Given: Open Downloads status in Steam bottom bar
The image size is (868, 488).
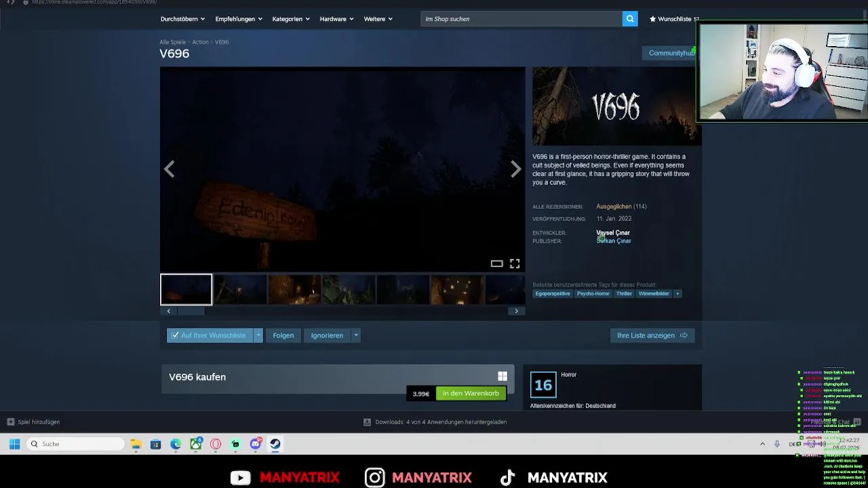Looking at the screenshot, I should pyautogui.click(x=441, y=422).
